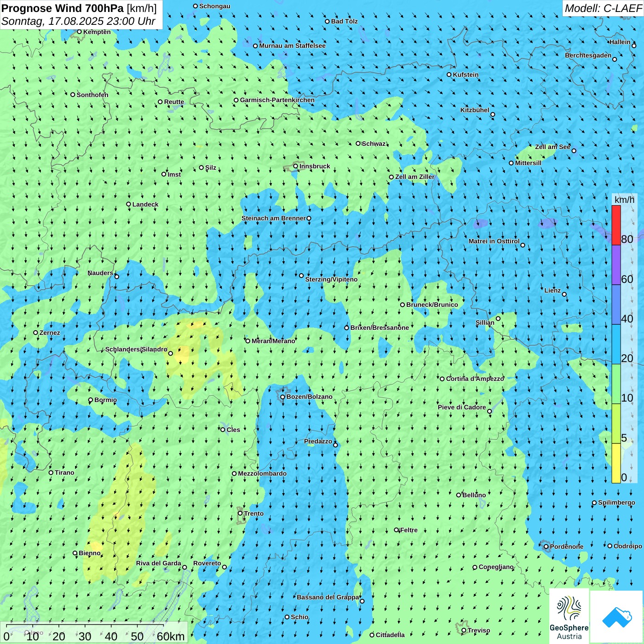Click the Modell: C-LAEF label
The image size is (644, 644).
coord(603,8)
